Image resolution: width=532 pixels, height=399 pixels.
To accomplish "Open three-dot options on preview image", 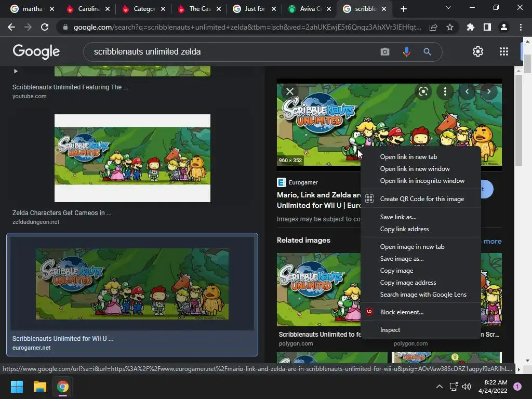I will click(x=445, y=91).
